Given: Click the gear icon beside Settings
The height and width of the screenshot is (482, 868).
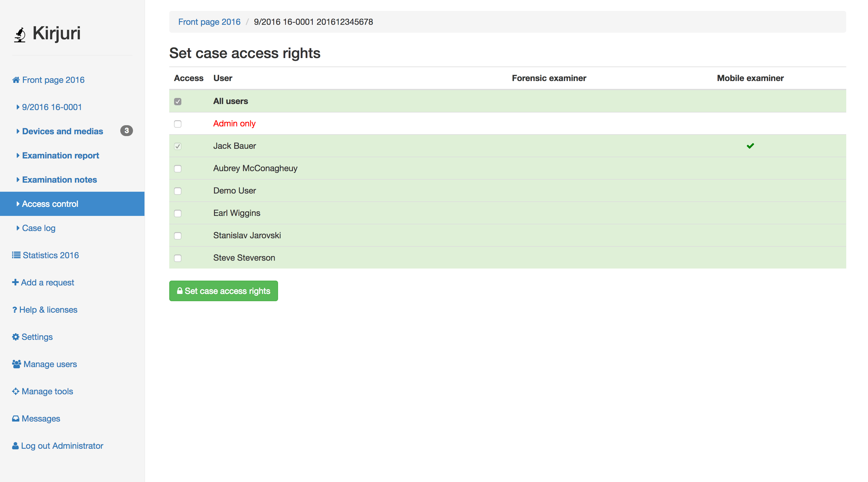Looking at the screenshot, I should point(15,337).
